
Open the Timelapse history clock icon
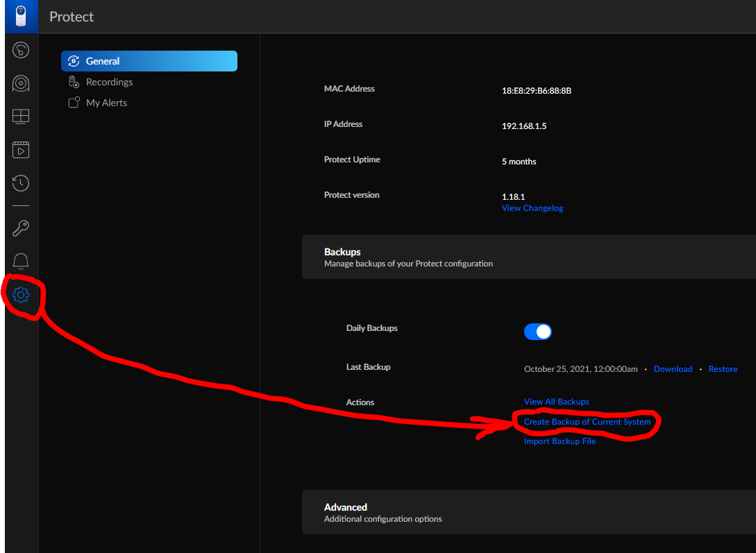pos(21,183)
